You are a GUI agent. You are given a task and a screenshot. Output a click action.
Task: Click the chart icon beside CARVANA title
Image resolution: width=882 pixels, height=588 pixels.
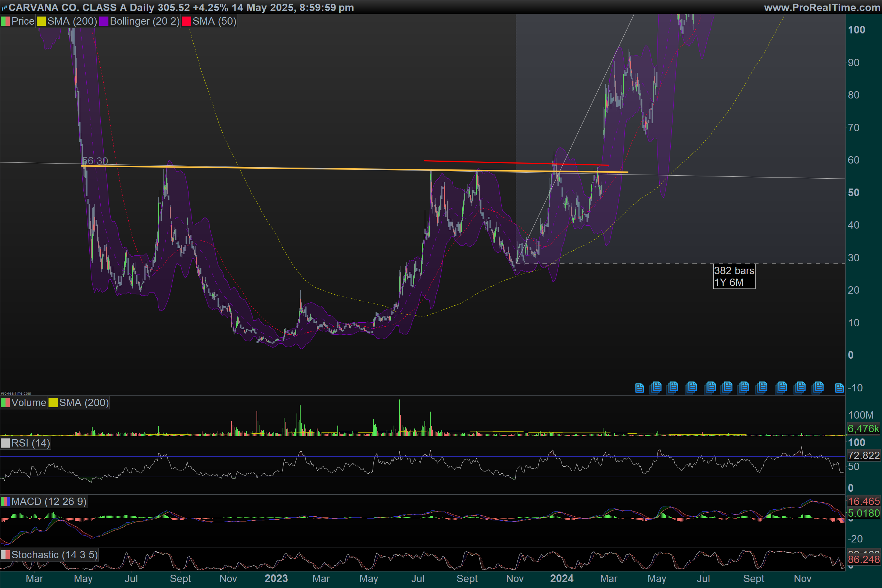pos(4,7)
